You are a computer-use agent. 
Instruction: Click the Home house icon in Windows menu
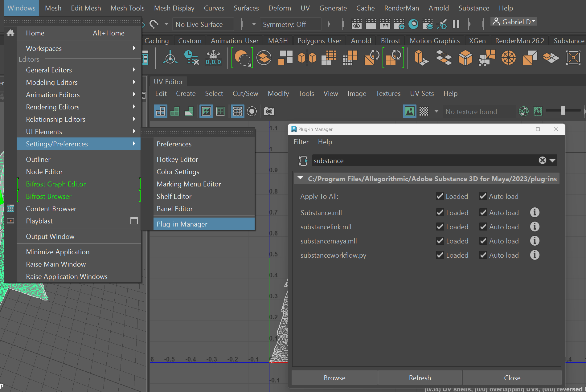[x=10, y=33]
